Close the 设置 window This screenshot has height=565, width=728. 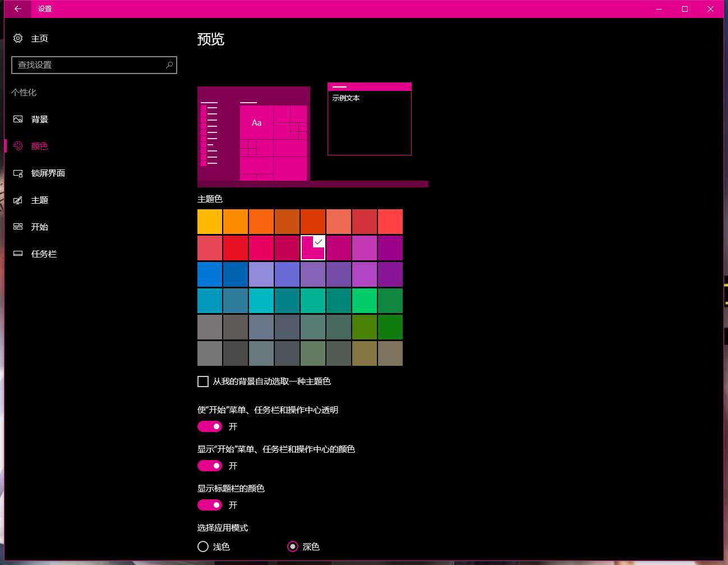point(711,9)
